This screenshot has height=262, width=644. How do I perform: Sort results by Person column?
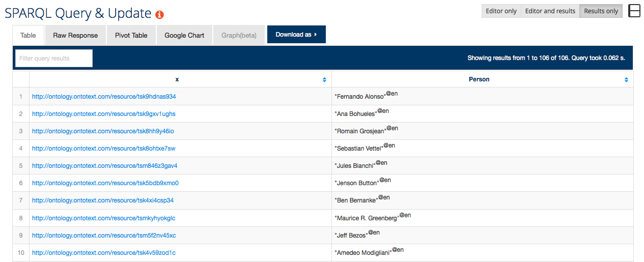626,79
